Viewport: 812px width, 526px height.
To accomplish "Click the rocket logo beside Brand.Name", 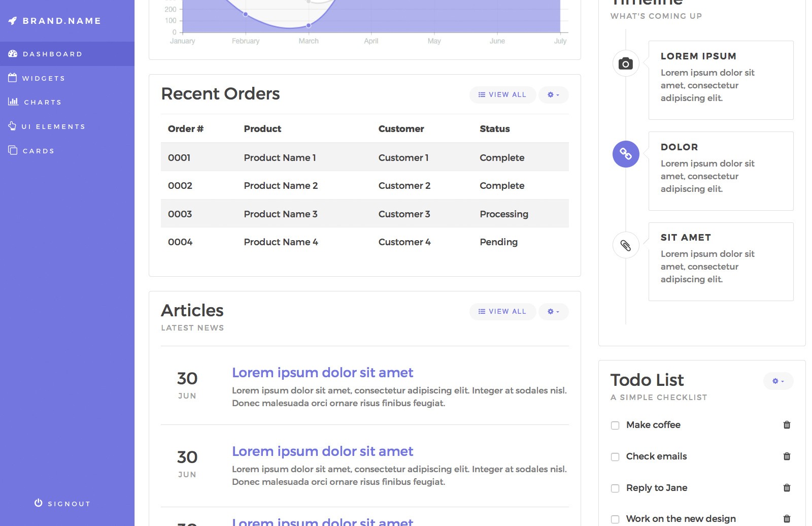I will (13, 21).
